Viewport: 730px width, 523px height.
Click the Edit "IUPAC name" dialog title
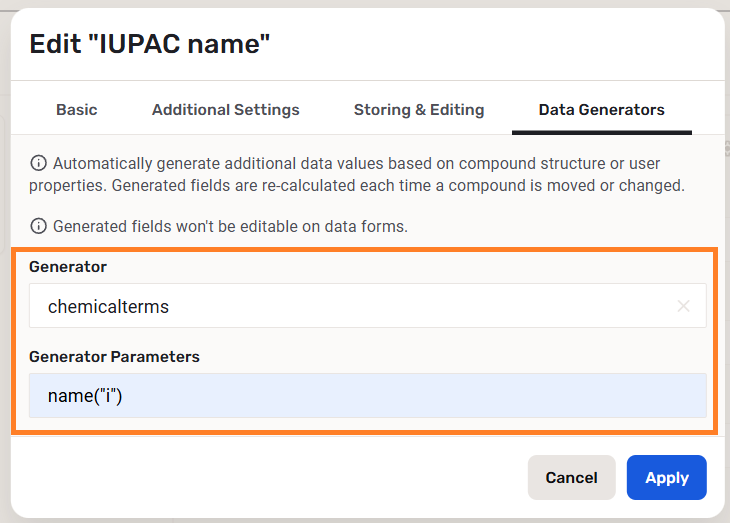click(x=150, y=43)
